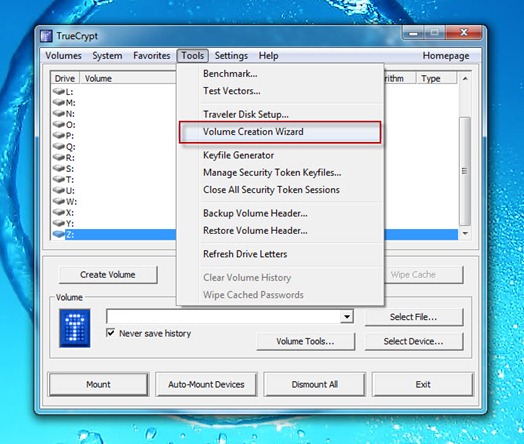The image size is (524, 444).
Task: Click the Volume column header
Action: click(x=128, y=79)
